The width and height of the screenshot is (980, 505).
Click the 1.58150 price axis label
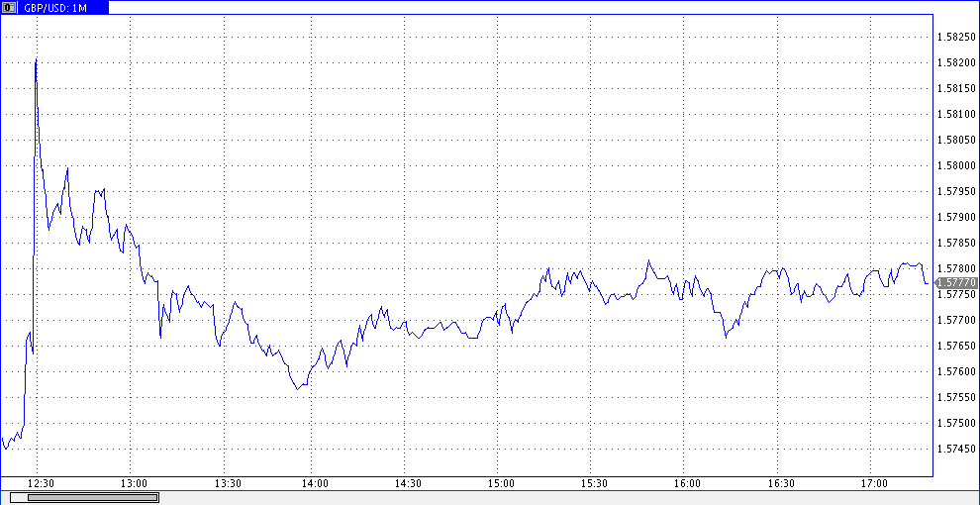point(955,88)
